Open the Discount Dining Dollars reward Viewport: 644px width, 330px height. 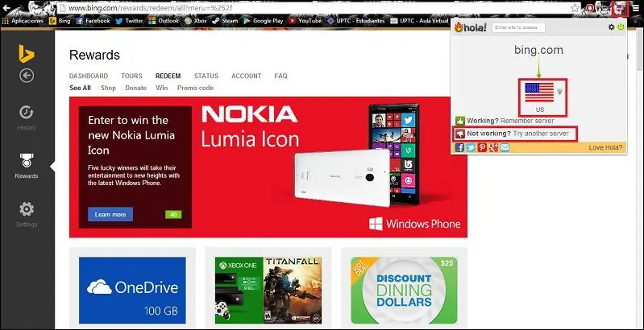(404, 291)
